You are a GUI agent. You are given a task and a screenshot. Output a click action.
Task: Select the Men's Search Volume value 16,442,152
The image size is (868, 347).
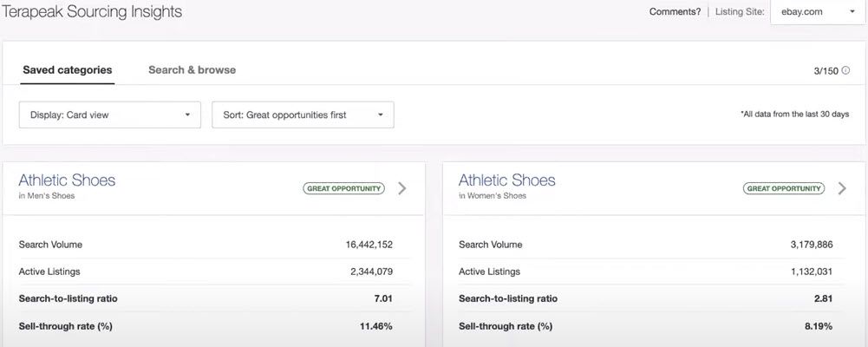[x=369, y=245]
